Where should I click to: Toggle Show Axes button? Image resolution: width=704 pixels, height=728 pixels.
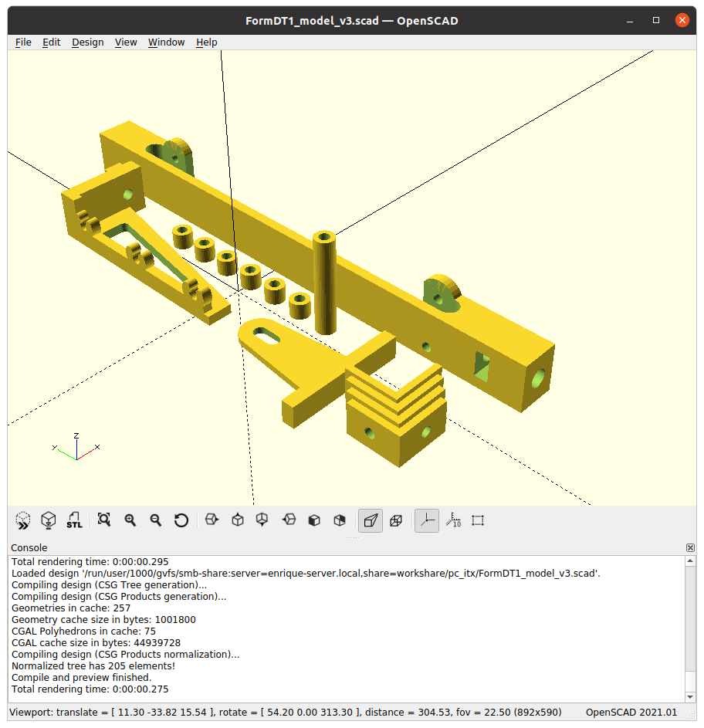pos(427,520)
